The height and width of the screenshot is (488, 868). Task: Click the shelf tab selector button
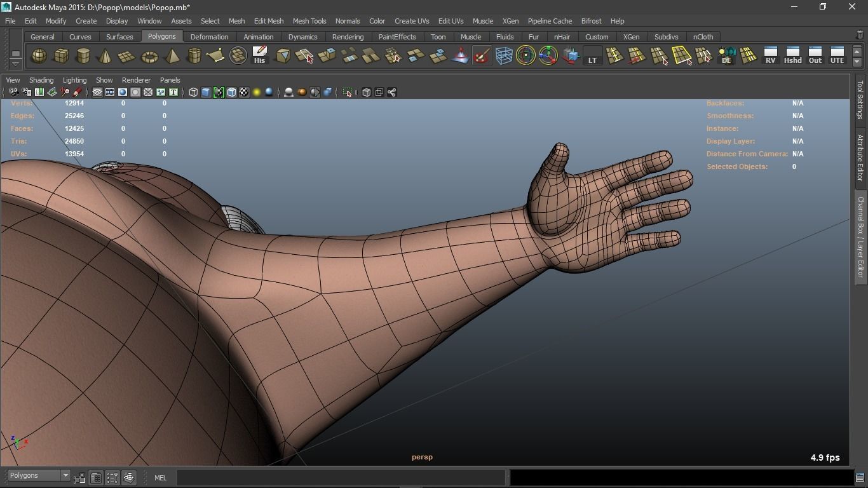(15, 53)
